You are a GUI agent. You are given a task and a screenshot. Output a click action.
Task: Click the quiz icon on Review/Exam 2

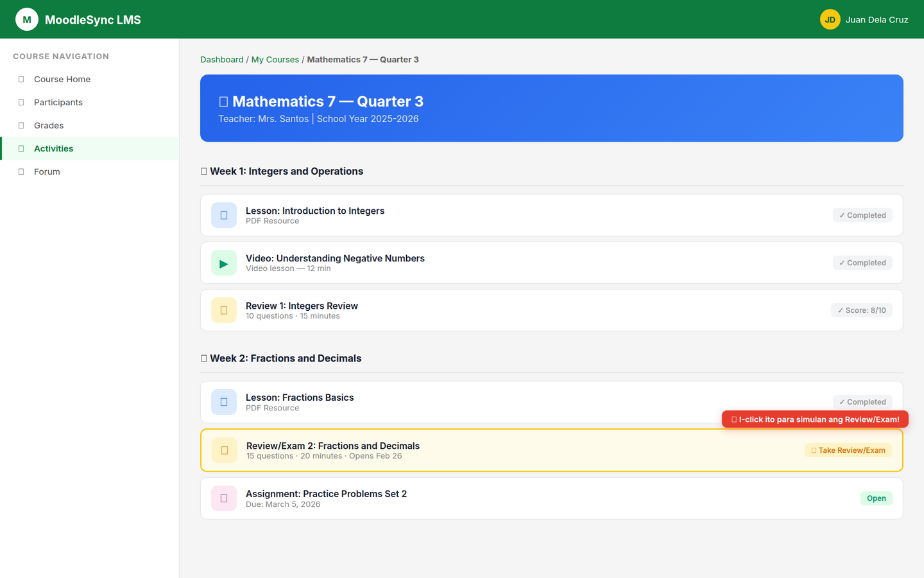click(x=223, y=450)
